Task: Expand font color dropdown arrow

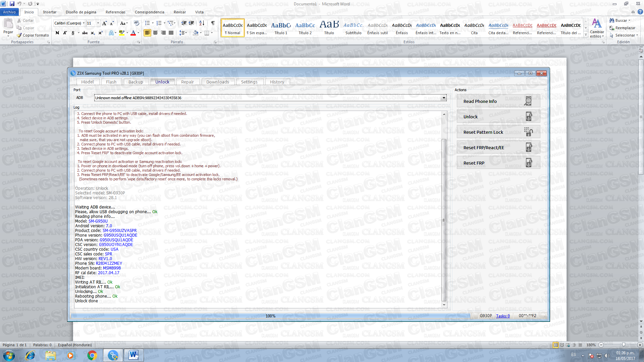Action: [138, 33]
